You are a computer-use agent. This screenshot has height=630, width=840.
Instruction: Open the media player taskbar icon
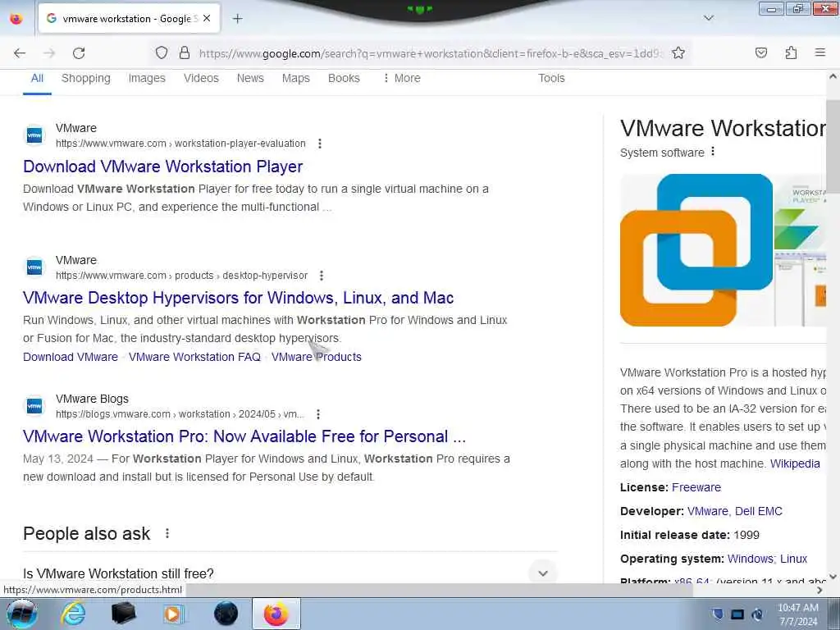click(x=172, y=614)
